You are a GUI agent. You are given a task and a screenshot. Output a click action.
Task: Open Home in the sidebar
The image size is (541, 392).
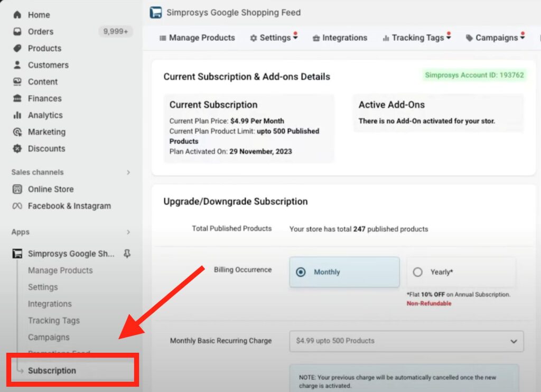(x=39, y=15)
